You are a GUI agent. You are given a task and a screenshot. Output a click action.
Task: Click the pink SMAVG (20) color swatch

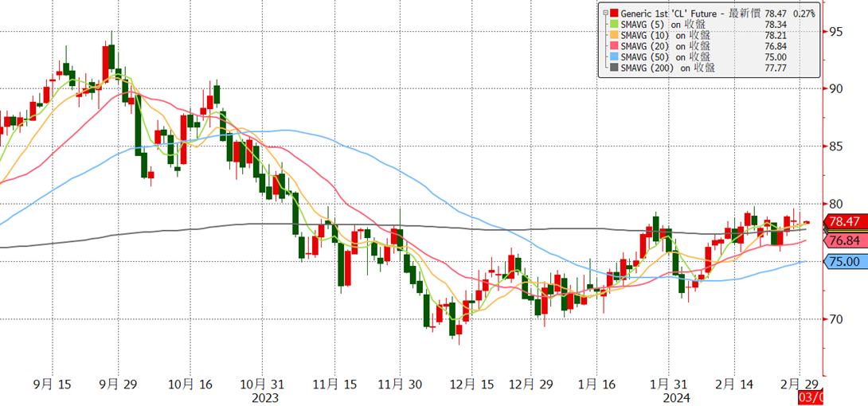coord(615,45)
